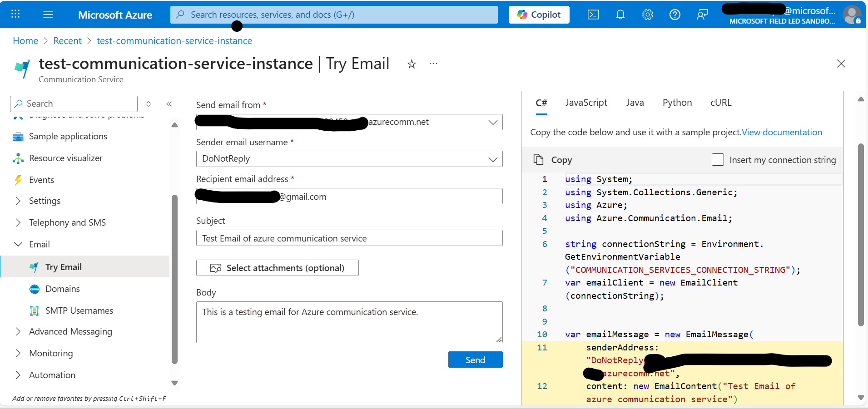Open the View documentation link
This screenshot has height=409, width=868.
click(782, 132)
